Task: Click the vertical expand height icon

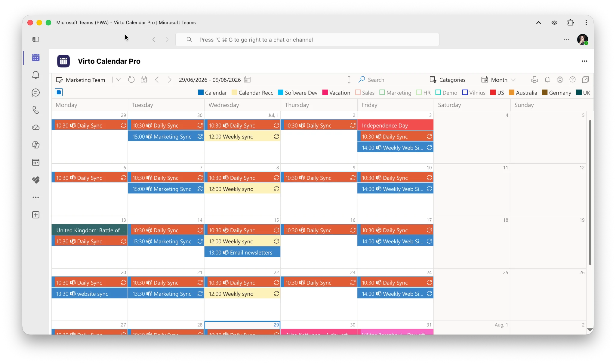Action: click(349, 80)
